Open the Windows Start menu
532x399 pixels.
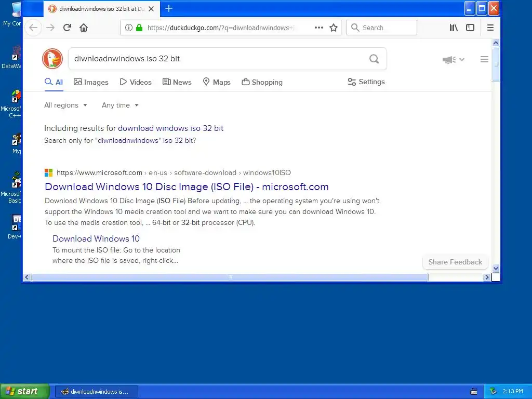tap(24, 391)
